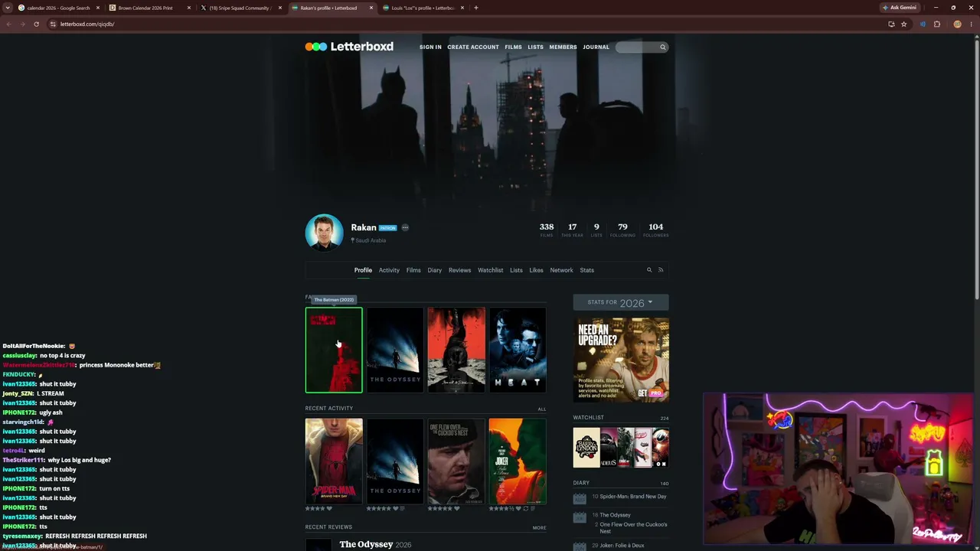Viewport: 980px width, 551px height.
Task: Click the magnifier icon in the header search box
Action: point(663,47)
